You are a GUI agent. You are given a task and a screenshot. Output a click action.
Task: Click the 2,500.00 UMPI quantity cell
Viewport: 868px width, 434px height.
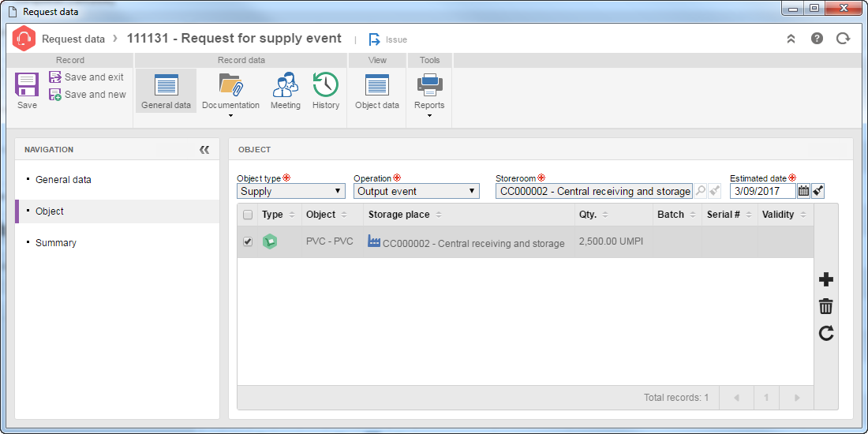click(611, 242)
